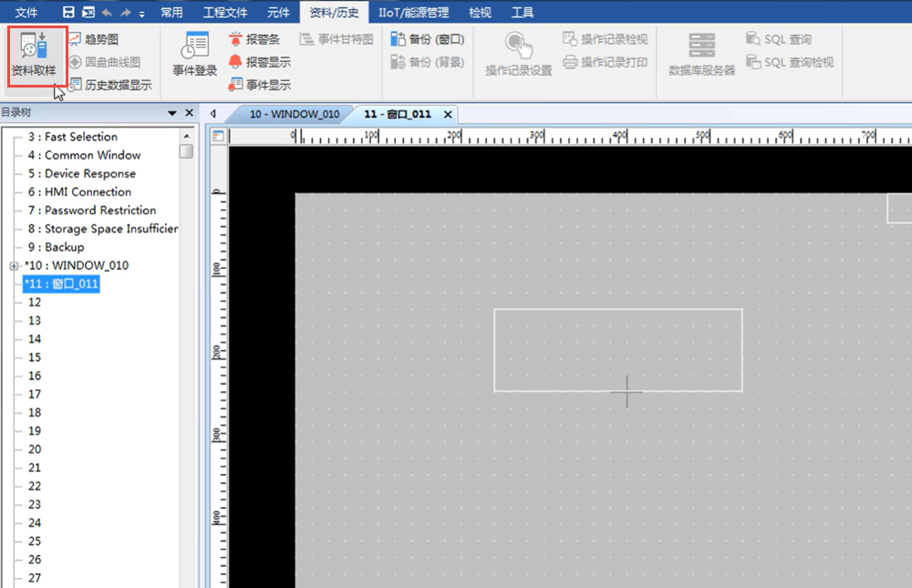The height and width of the screenshot is (588, 912).
Task: Expand the 10 : WINDOW_010 tree node
Action: tap(14, 266)
